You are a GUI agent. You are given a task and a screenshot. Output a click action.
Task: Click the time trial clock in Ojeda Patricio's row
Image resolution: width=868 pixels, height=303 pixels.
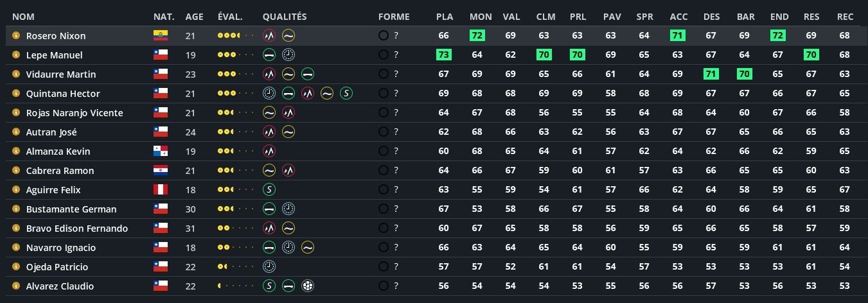tap(269, 267)
